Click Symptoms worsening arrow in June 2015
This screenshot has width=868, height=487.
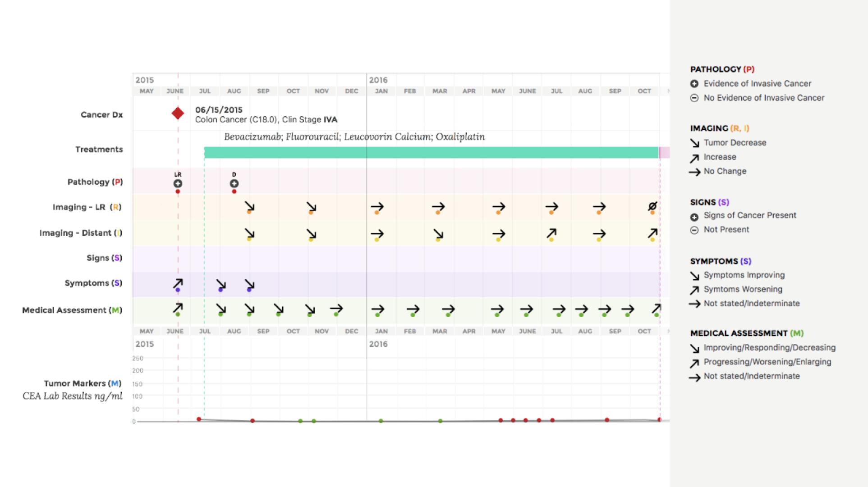(178, 284)
